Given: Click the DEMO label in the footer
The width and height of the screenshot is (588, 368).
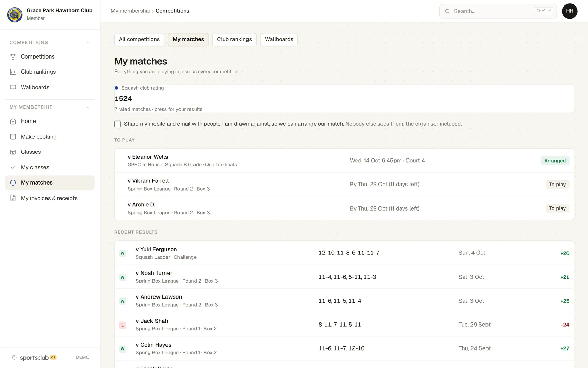Looking at the screenshot, I should click(x=83, y=357).
